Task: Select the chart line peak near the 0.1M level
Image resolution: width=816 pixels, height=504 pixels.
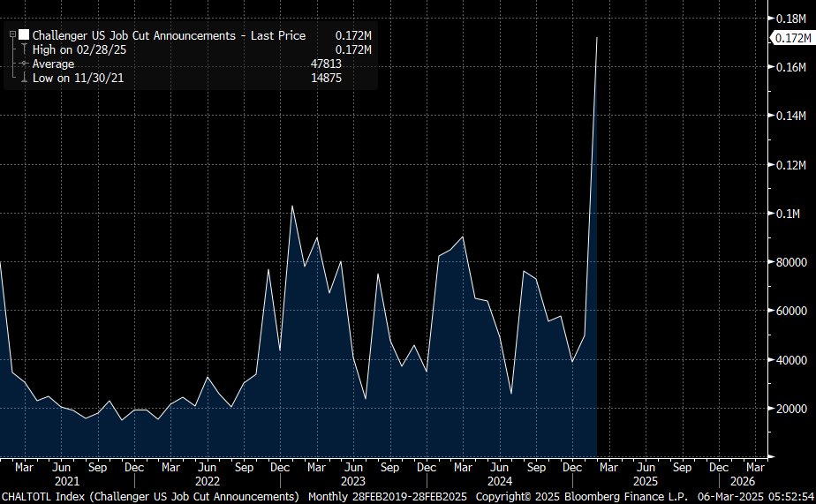Action: click(292, 207)
